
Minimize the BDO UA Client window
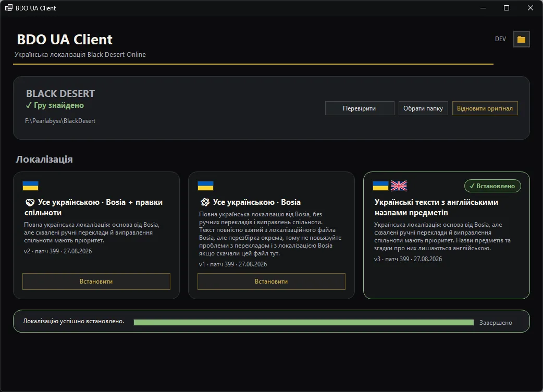[483, 8]
